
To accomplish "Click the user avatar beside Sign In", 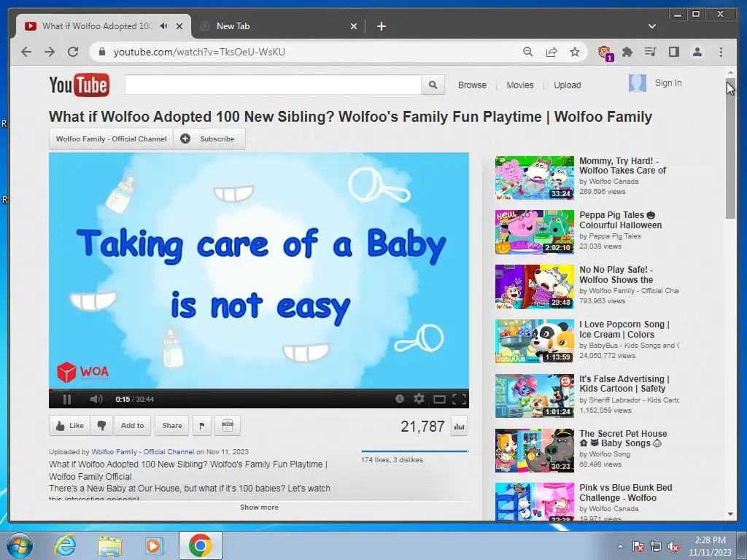I will [638, 83].
